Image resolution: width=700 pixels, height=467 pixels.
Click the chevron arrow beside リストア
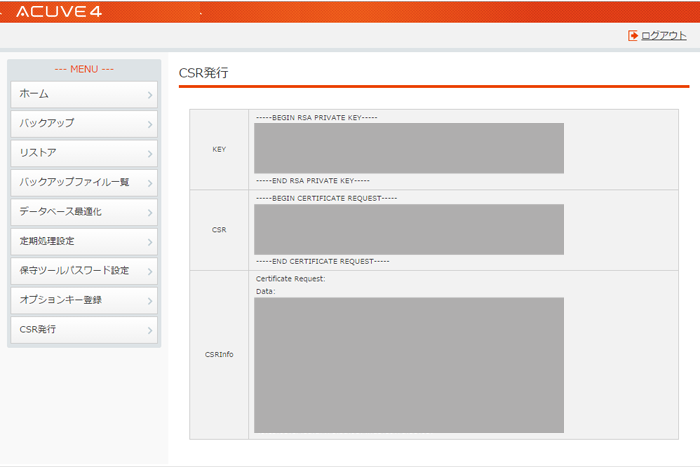coord(150,154)
